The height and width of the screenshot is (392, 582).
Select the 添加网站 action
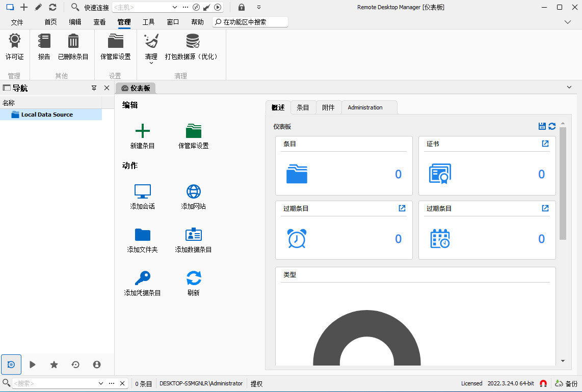193,197
